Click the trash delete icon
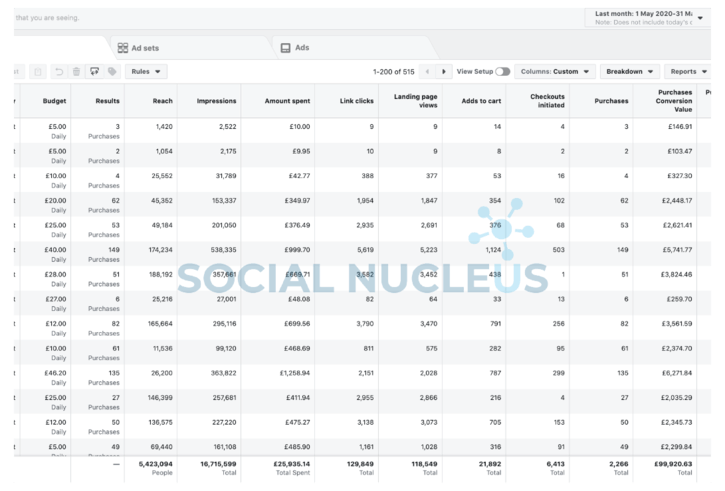 77,72
